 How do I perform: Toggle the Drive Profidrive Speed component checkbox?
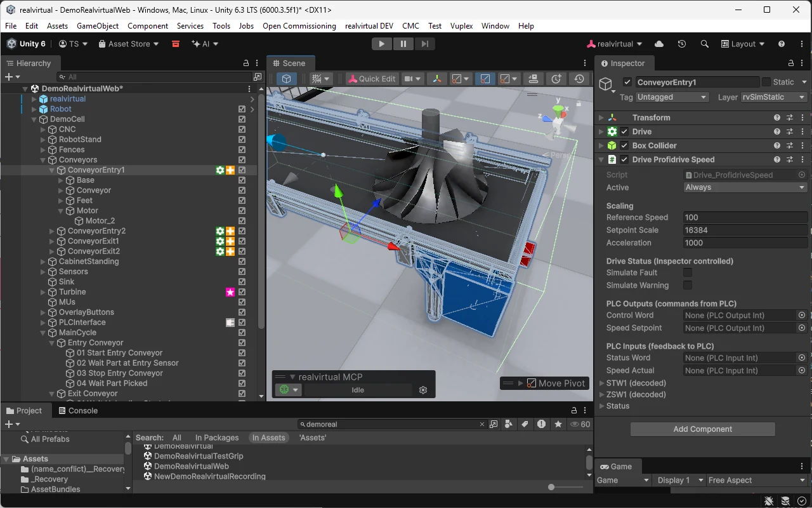click(624, 159)
